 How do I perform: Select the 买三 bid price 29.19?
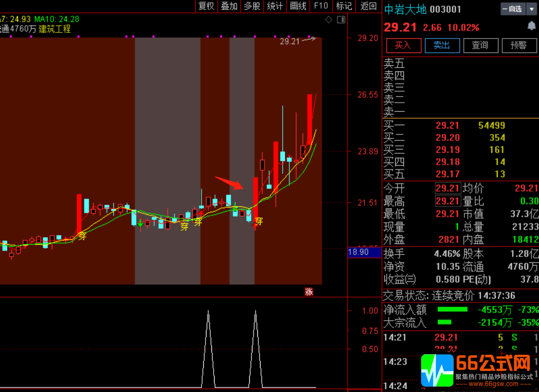pos(448,150)
